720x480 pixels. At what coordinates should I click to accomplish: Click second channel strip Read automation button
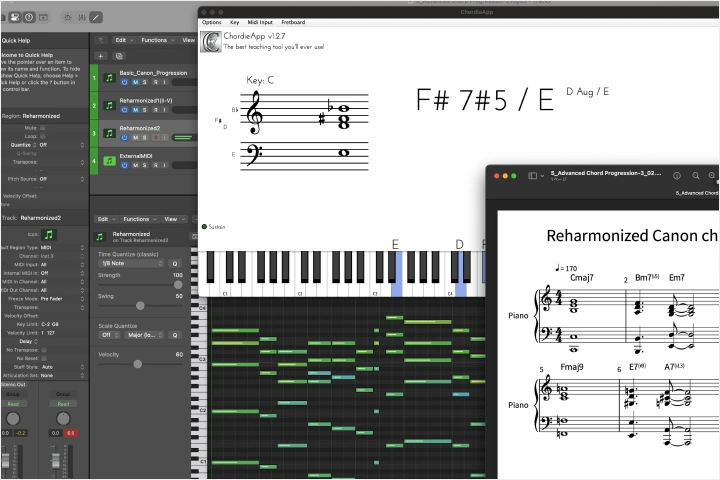63,404
